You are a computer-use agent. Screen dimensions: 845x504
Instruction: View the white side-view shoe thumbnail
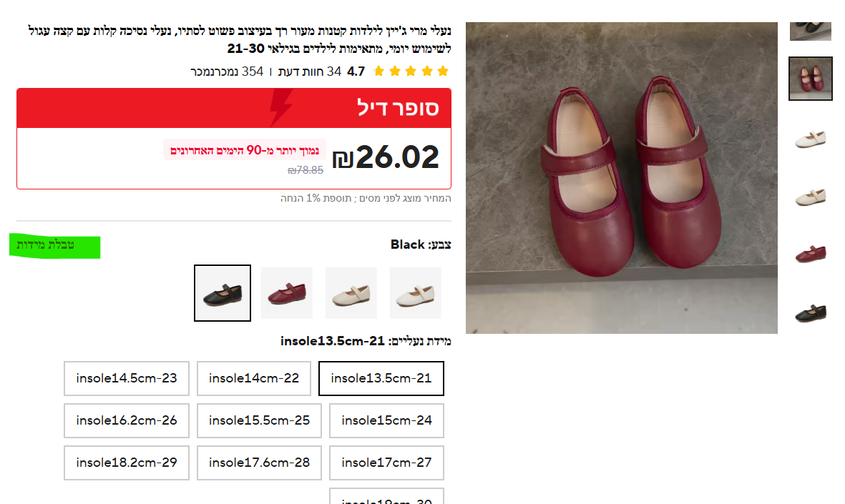[811, 139]
